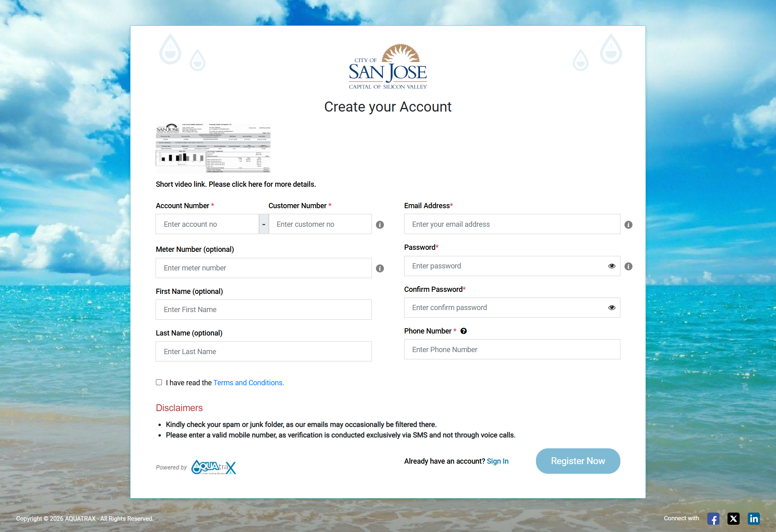Focus the email address input field
The width and height of the screenshot is (776, 532).
tap(512, 224)
